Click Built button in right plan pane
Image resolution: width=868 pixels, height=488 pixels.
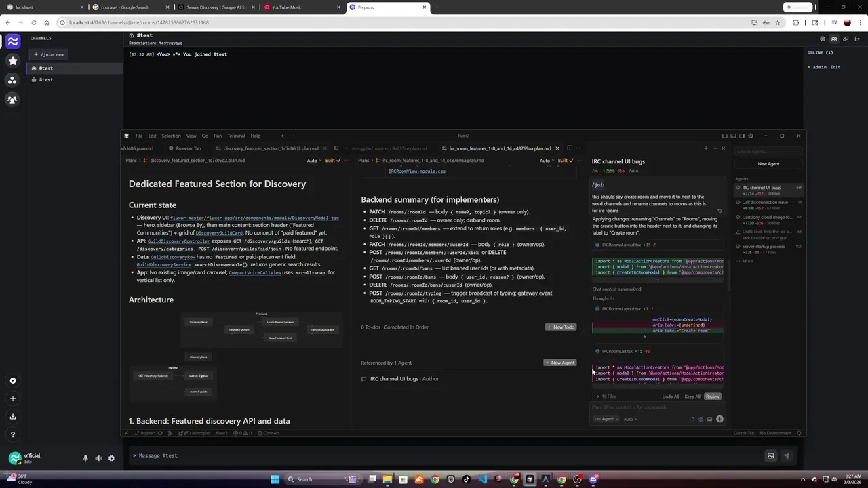coord(566,161)
